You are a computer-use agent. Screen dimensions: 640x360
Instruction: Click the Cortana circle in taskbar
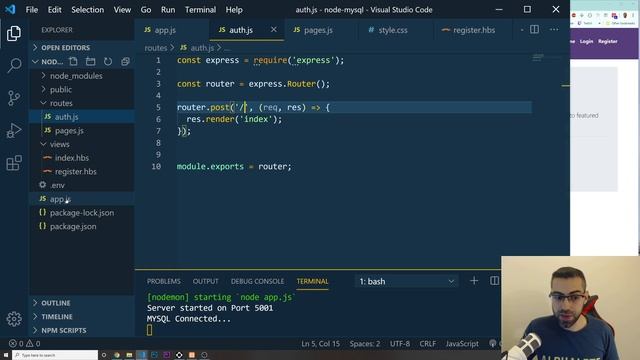coord(104,355)
